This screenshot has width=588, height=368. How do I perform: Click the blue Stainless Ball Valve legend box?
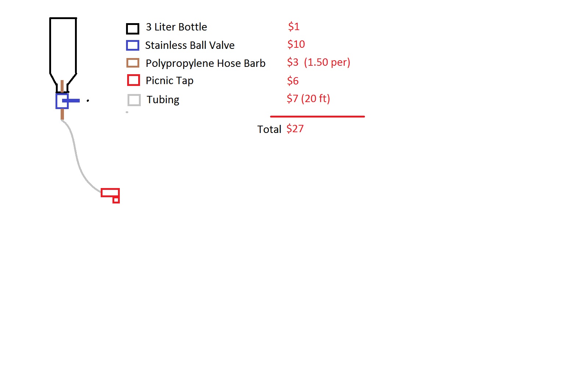point(133,46)
